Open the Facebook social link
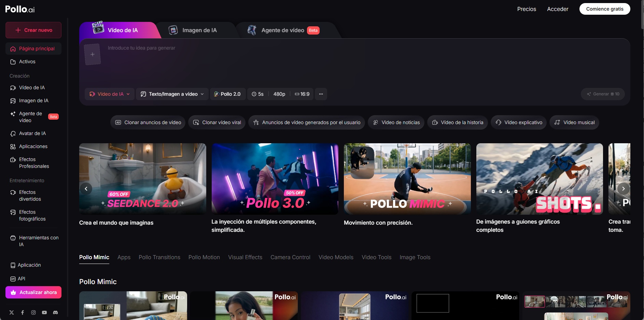 (23, 312)
